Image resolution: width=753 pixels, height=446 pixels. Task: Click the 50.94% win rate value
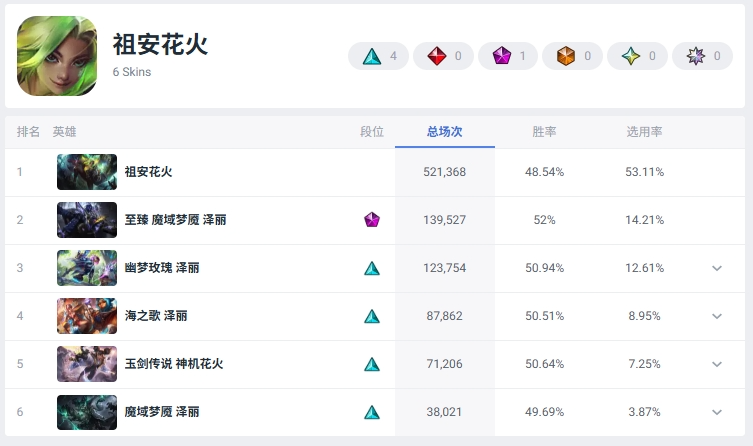point(545,268)
